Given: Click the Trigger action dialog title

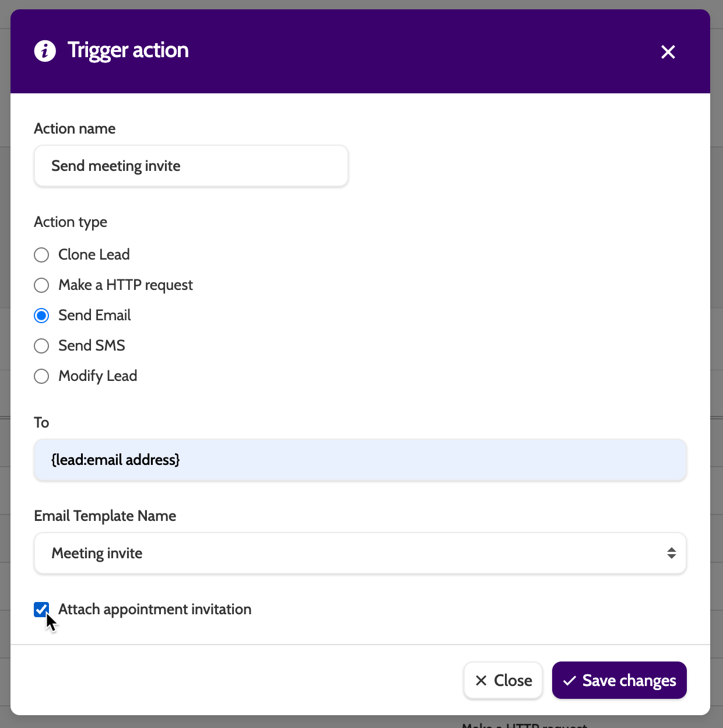Looking at the screenshot, I should point(128,51).
